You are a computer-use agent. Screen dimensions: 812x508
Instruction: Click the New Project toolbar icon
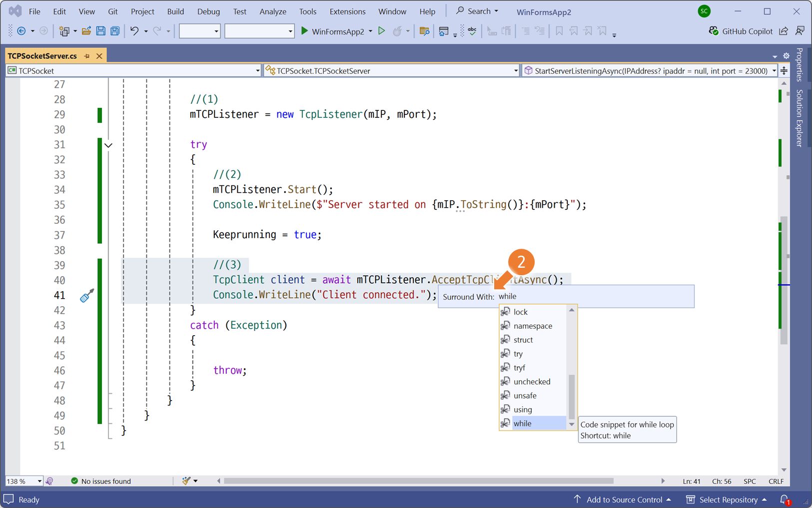(x=64, y=31)
